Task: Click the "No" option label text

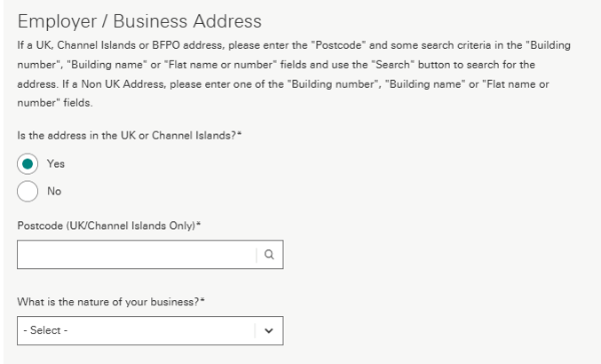Action: point(54,191)
